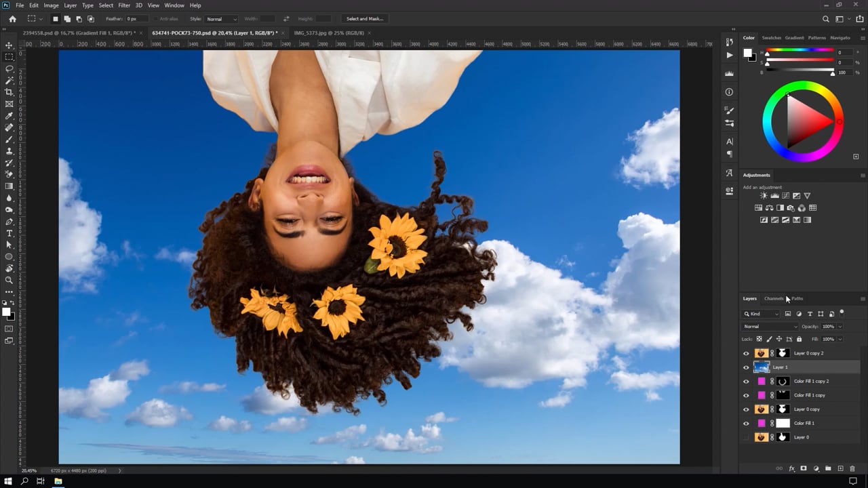Click the layer effects fx icon
Viewport: 868px width, 488px height.
791,468
